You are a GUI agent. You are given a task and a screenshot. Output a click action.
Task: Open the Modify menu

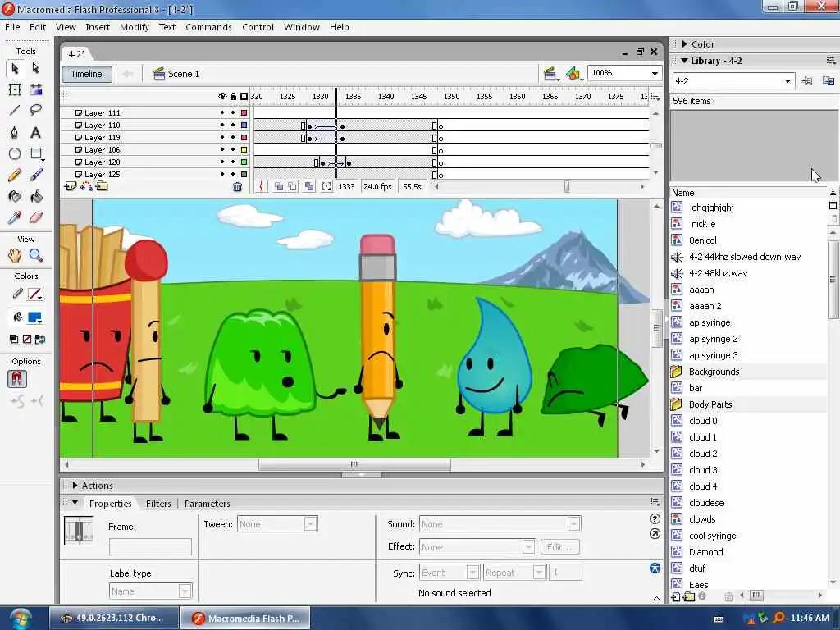point(135,27)
